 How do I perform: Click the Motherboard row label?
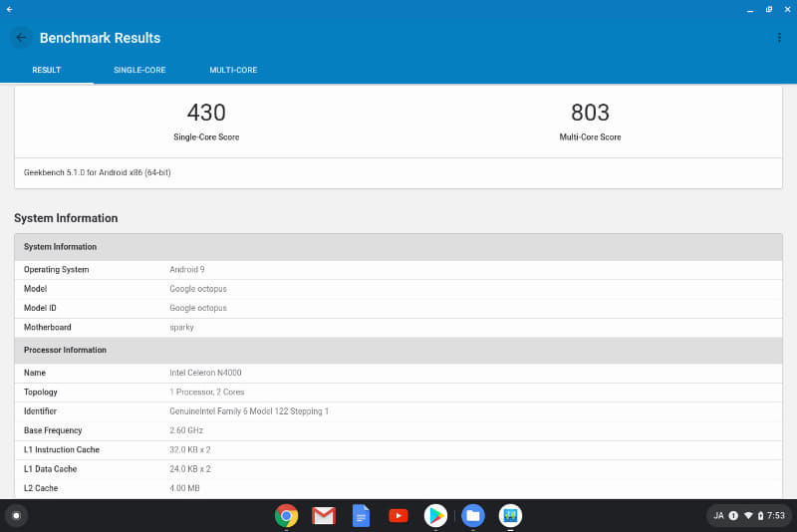coord(47,327)
